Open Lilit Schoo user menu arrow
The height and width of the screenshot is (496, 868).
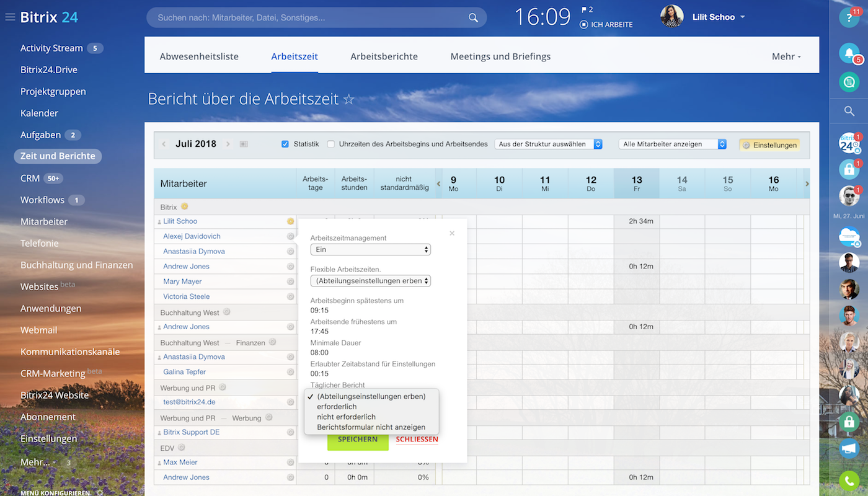pyautogui.click(x=743, y=17)
